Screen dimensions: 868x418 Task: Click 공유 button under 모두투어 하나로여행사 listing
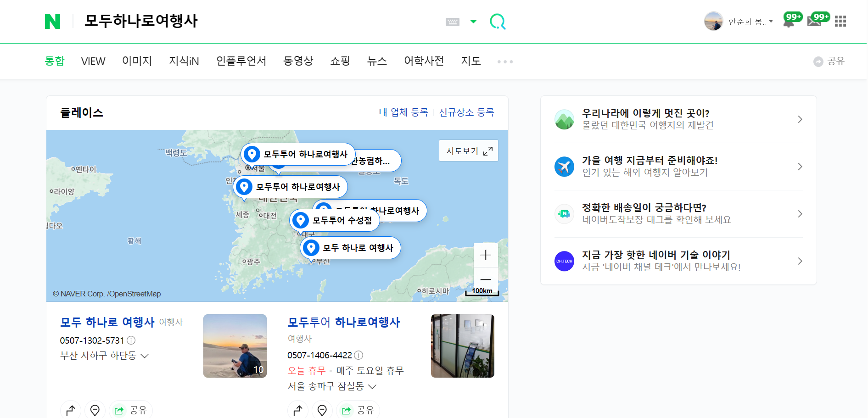[358, 410]
